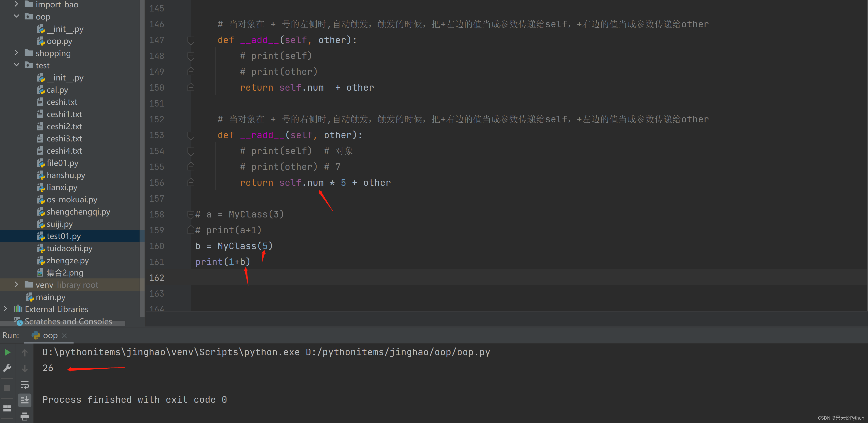Click project tree vertical scrollbar

click(x=142, y=158)
